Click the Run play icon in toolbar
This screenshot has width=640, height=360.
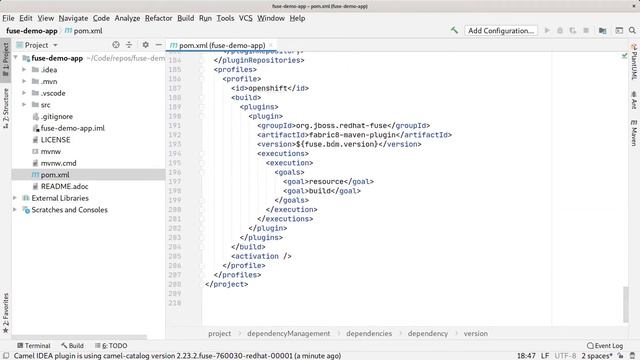(547, 31)
